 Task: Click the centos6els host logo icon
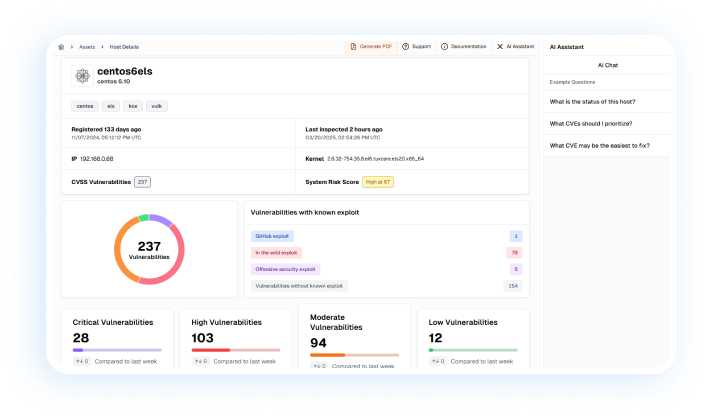(82, 76)
